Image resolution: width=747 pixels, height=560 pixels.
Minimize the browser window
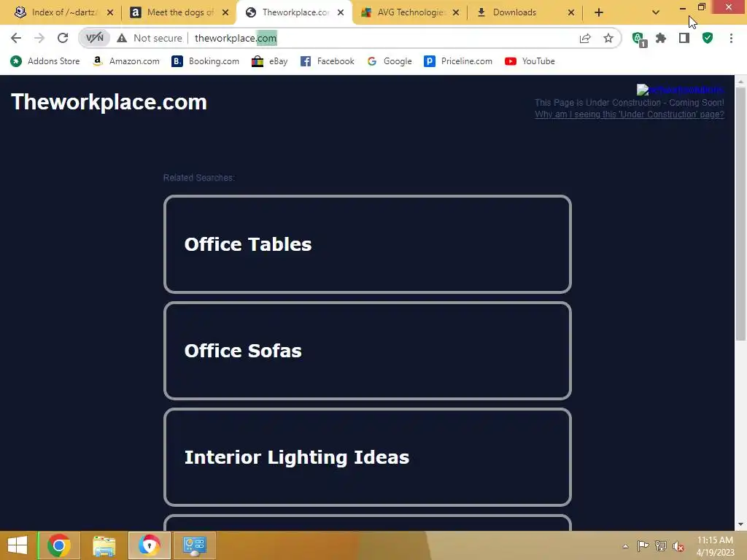point(683,7)
